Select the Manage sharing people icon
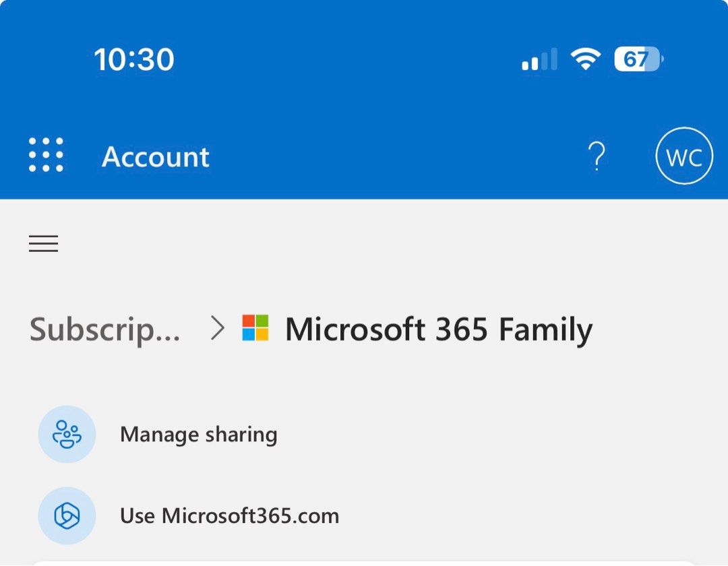 pyautogui.click(x=66, y=434)
